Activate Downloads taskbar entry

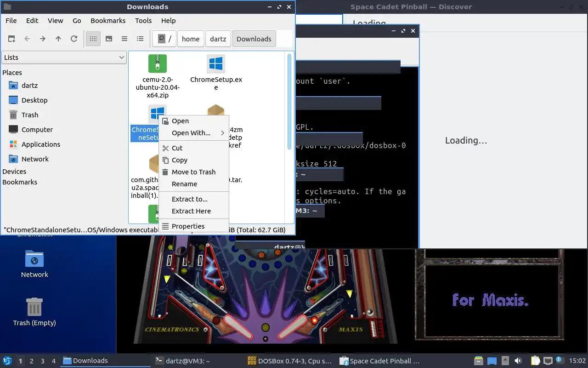click(106, 361)
